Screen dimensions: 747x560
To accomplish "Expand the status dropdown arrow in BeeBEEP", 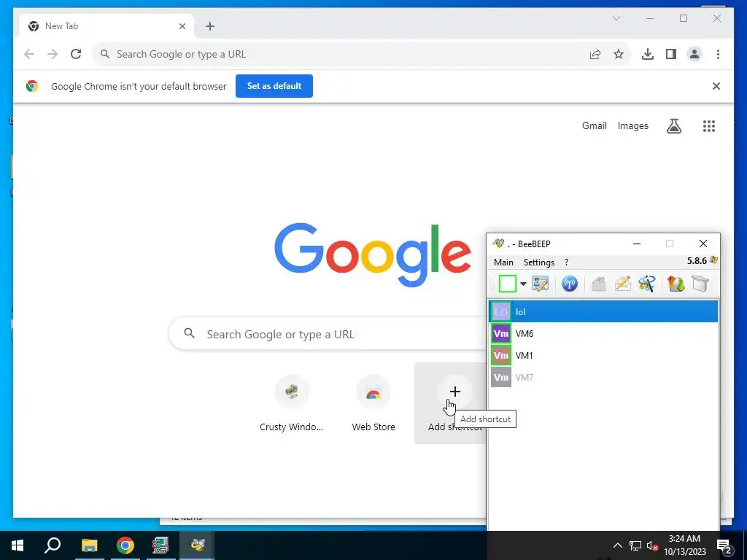I will pos(523,284).
